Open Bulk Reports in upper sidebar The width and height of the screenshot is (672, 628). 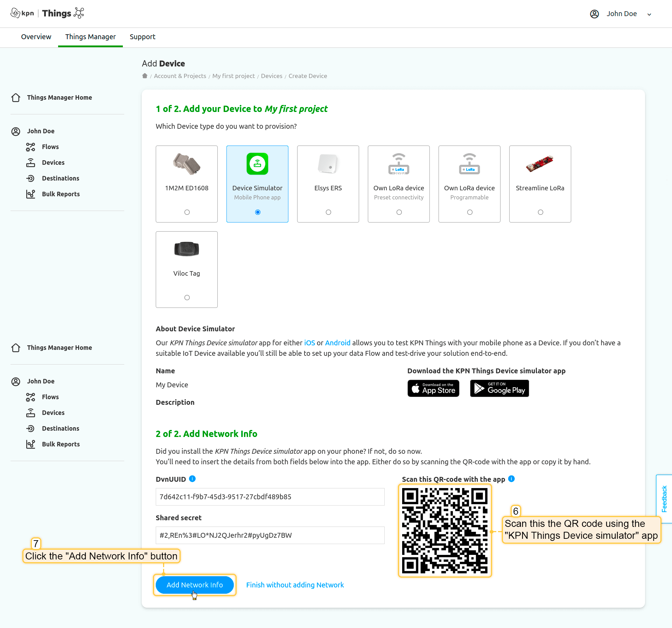point(61,194)
